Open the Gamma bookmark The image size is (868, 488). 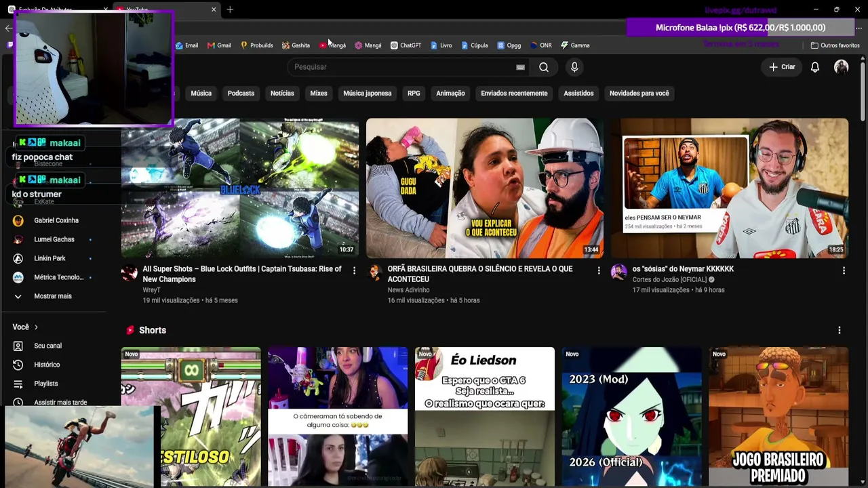(x=574, y=45)
